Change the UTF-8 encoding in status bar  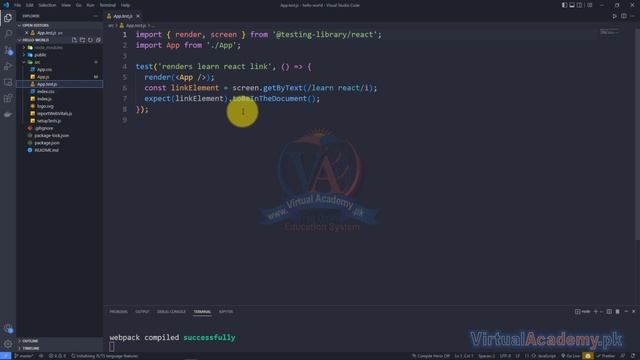point(505,356)
